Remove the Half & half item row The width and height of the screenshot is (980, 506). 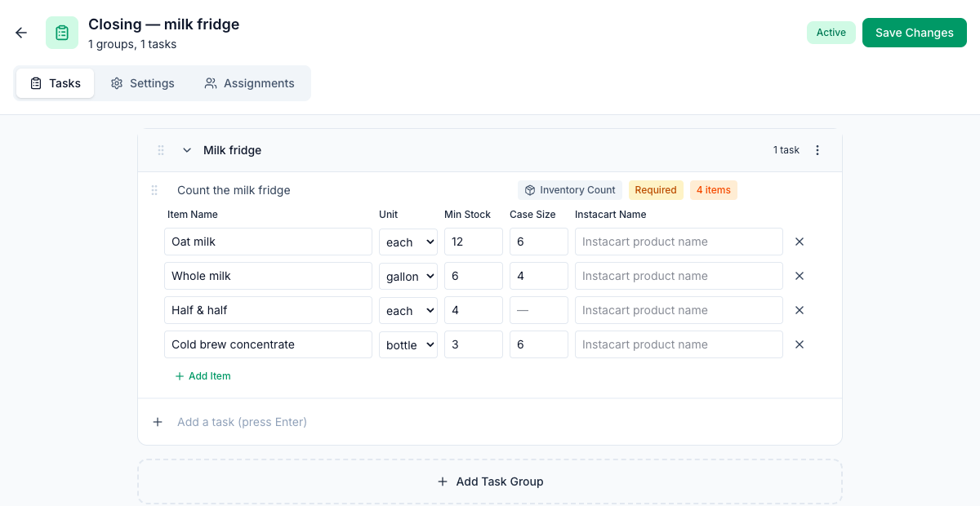800,310
